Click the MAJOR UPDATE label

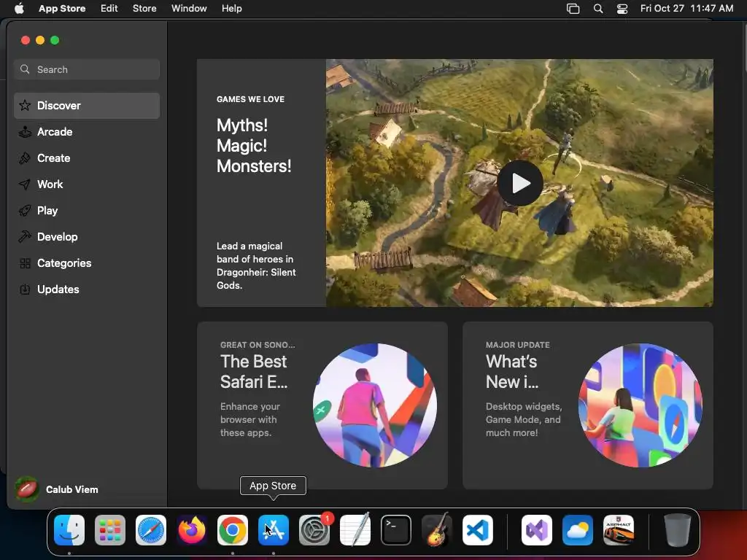point(518,345)
